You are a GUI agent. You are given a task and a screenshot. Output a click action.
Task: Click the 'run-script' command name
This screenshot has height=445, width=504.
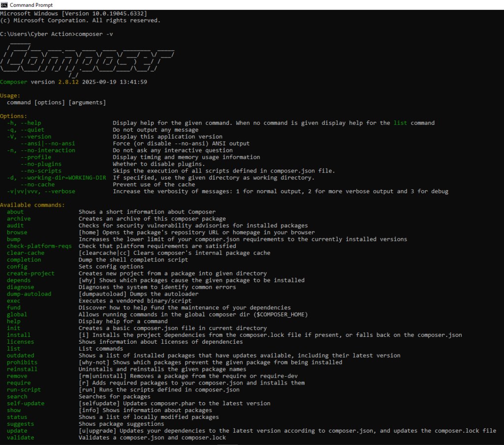(x=24, y=389)
